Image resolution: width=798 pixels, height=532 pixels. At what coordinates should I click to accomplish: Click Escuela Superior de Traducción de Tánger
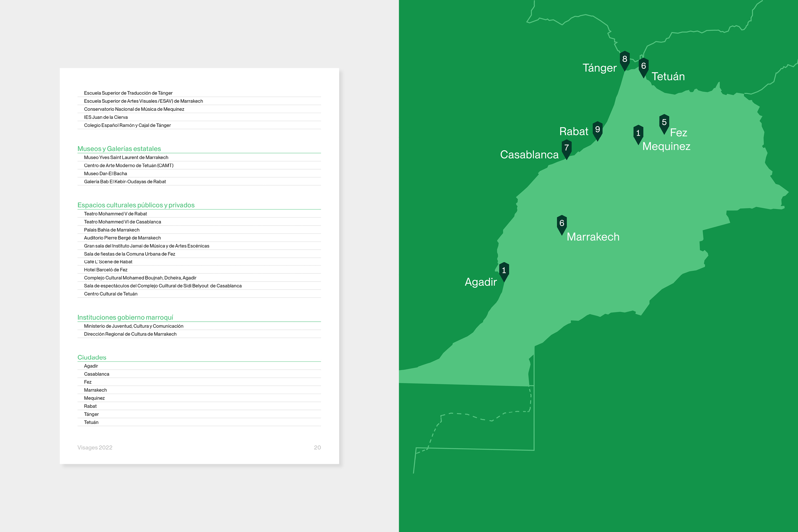(128, 93)
